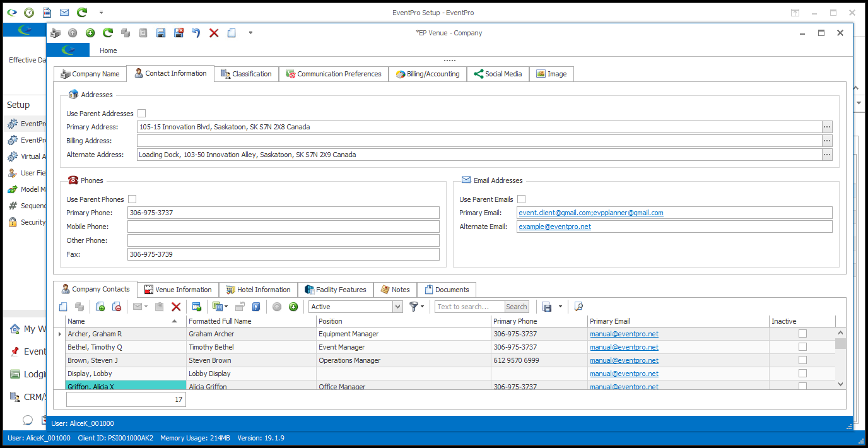Switch to the Communication Preferences tab

pyautogui.click(x=333, y=74)
